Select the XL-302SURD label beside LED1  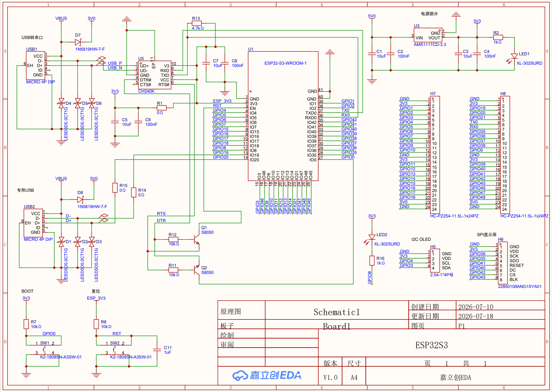pos(529,63)
